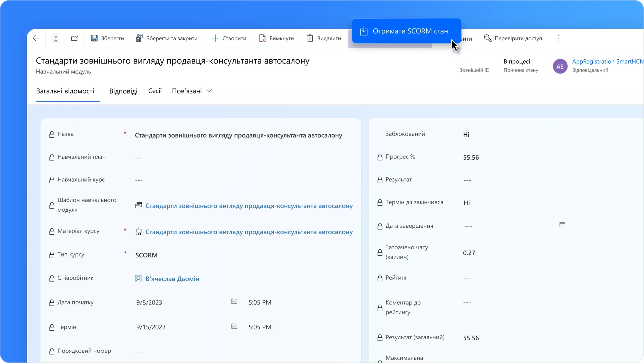Expand the Пов'язані related dropdown tab

(x=192, y=91)
